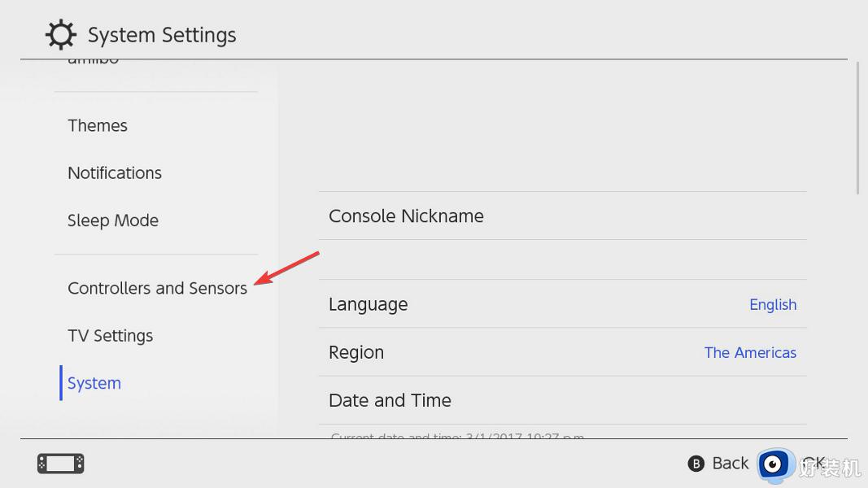This screenshot has height=488, width=868.
Task: Open Controllers and Sensors settings
Action: [x=157, y=288]
